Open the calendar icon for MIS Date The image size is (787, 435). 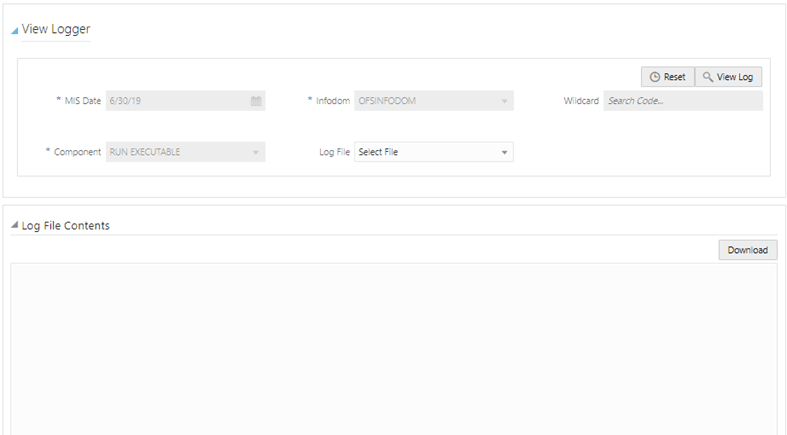click(x=256, y=101)
